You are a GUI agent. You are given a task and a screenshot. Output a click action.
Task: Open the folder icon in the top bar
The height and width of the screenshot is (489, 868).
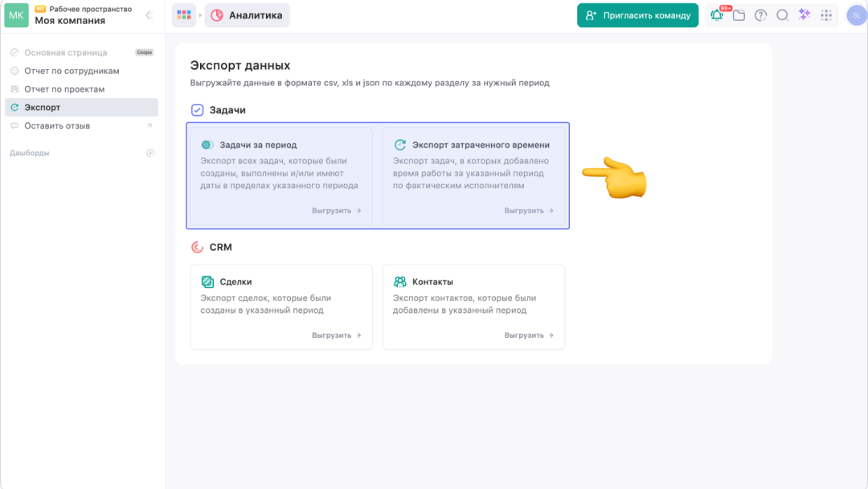[x=739, y=15]
